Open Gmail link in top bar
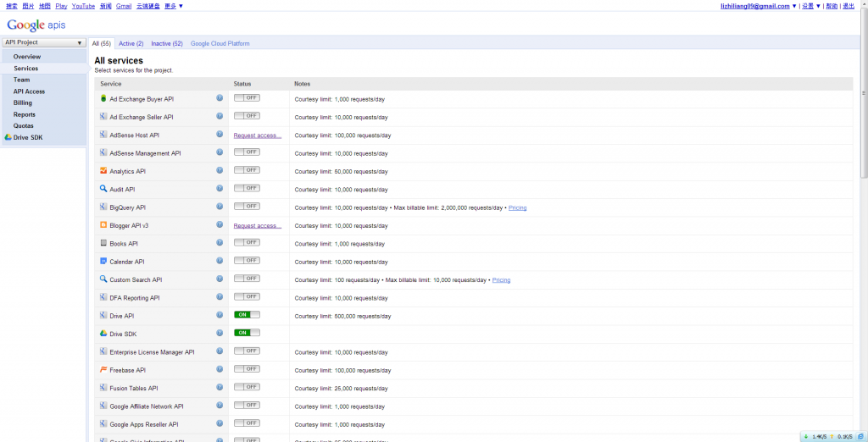This screenshot has height=442, width=868. tap(124, 6)
